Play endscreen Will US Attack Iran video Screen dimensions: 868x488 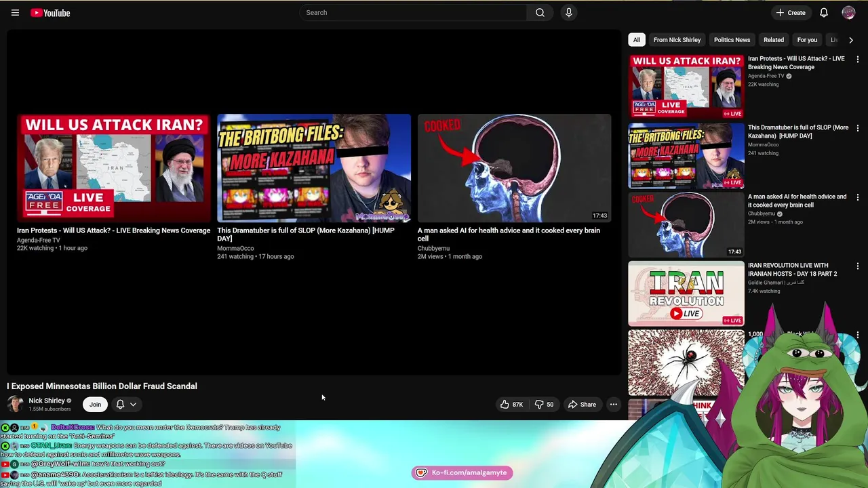[114, 168]
